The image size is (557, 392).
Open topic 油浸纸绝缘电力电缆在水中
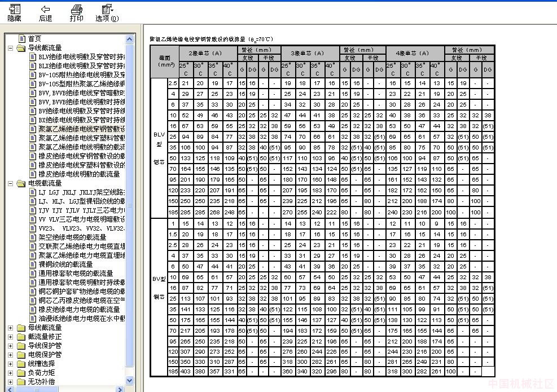pos(82,319)
